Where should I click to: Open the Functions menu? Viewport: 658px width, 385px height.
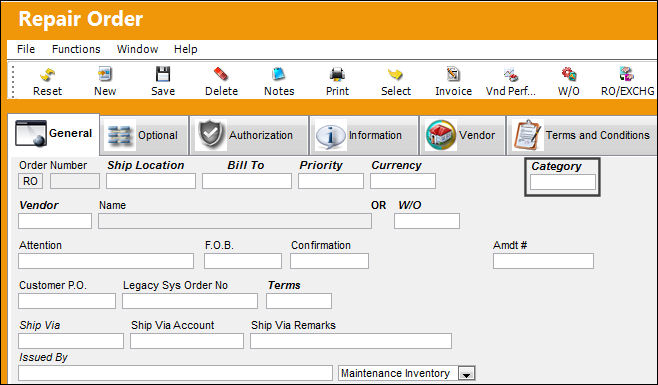76,49
